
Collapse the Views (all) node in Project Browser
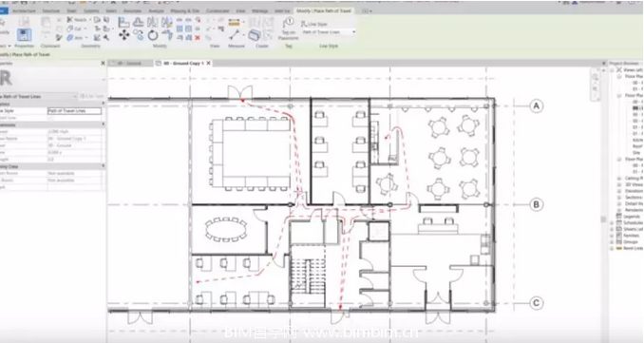click(612, 70)
